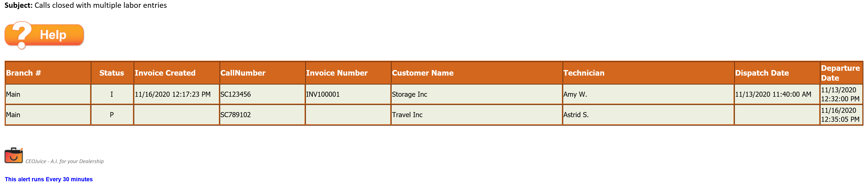
Task: Select invoice number INV100001 cell
Action: coord(348,94)
